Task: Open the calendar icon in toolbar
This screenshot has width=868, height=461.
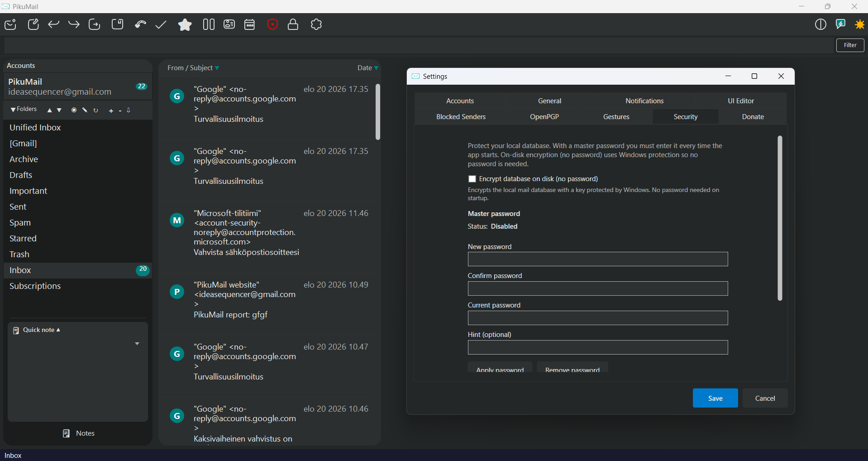Action: 250,24
